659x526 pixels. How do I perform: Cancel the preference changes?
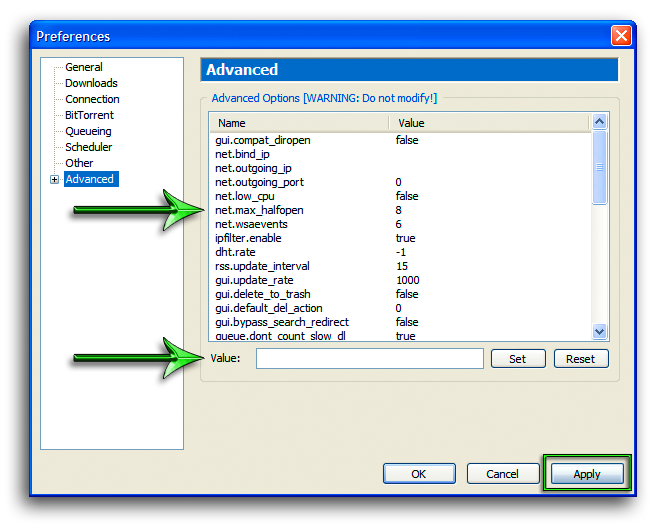(x=503, y=474)
